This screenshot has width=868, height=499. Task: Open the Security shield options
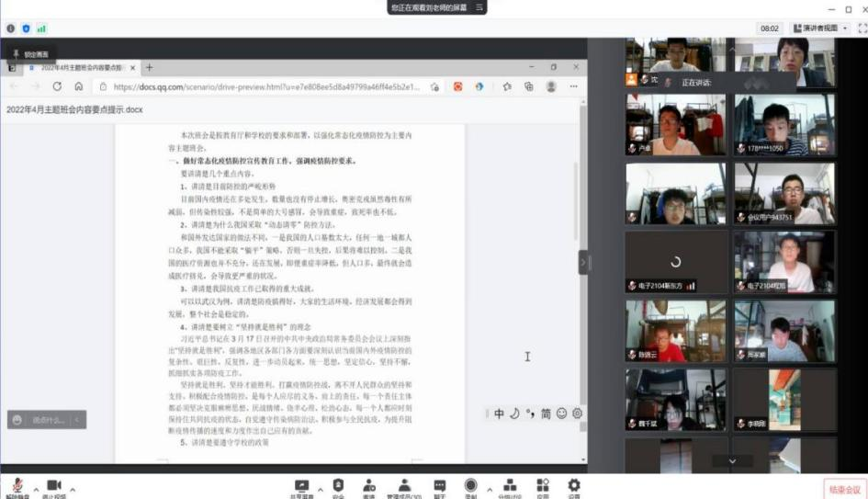[x=338, y=486]
